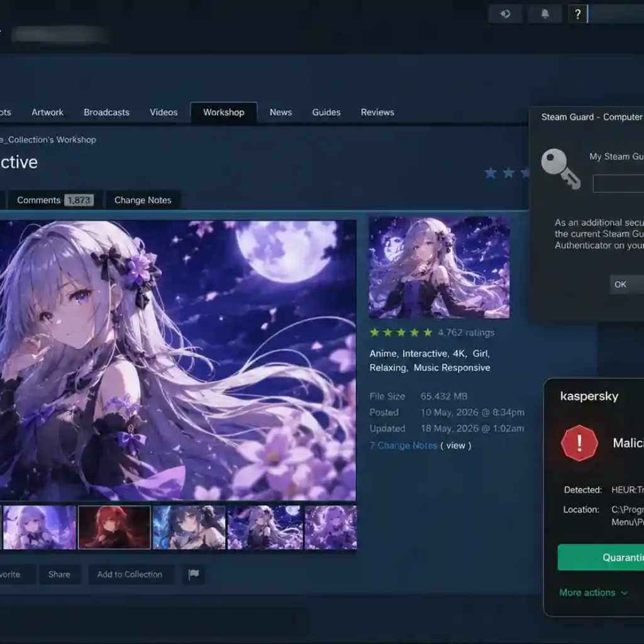Screen dimensions: 644x644
Task: Open the 7 Change Notes link
Action: pos(403,445)
